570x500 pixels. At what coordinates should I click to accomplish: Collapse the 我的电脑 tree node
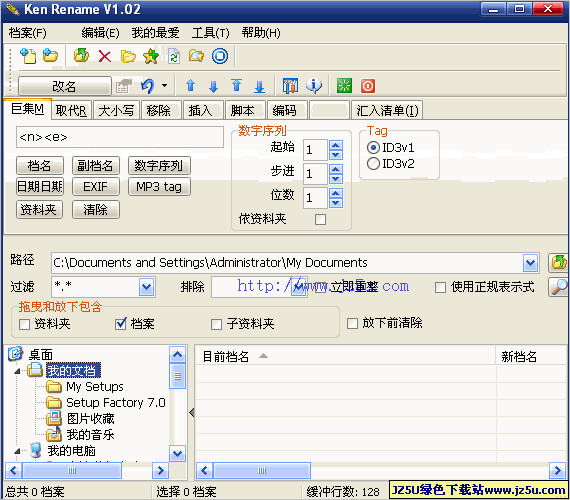pos(17,452)
